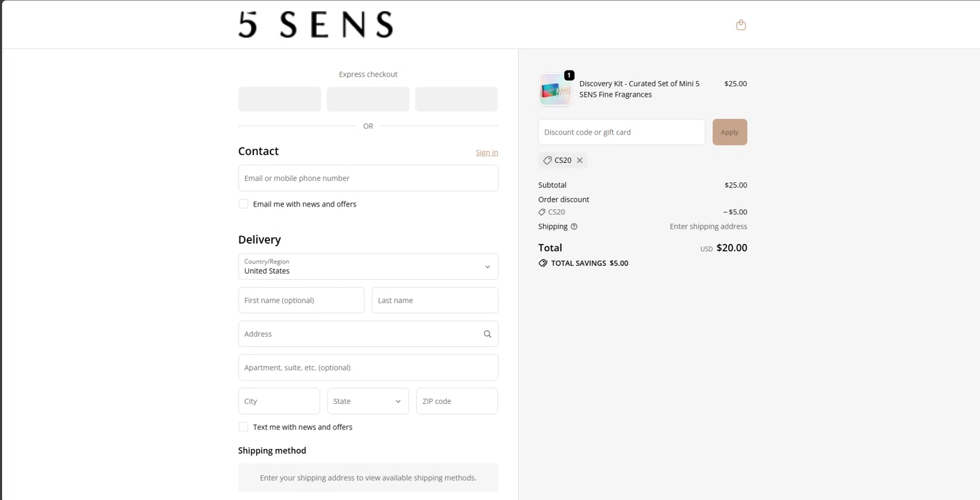The height and width of the screenshot is (500, 980).
Task: Focus the First name (optional) field
Action: [x=301, y=301]
